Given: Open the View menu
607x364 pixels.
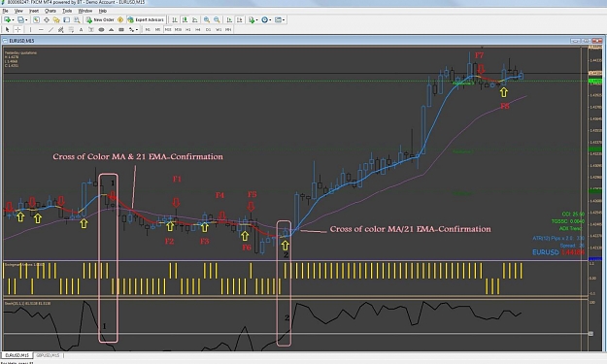Looking at the screenshot, I should coord(18,11).
